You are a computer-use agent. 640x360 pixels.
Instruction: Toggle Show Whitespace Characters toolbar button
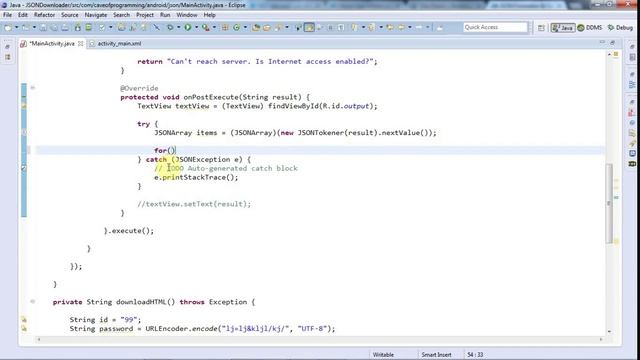coord(340,27)
